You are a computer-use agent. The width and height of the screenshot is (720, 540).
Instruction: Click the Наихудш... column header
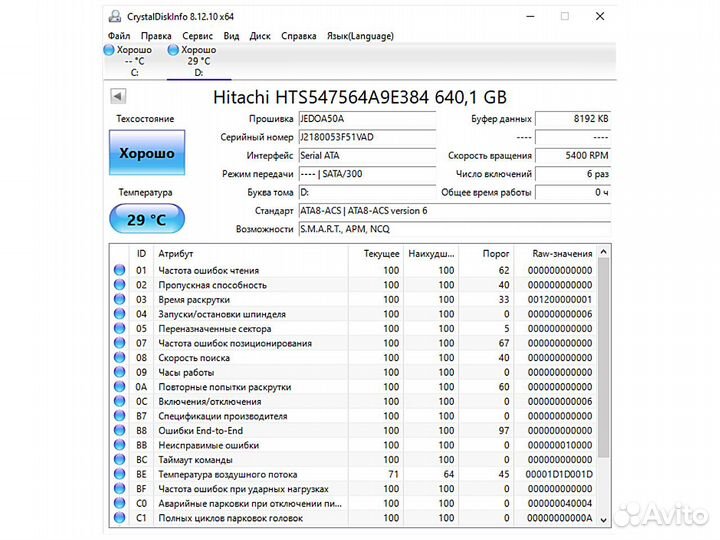pos(431,253)
